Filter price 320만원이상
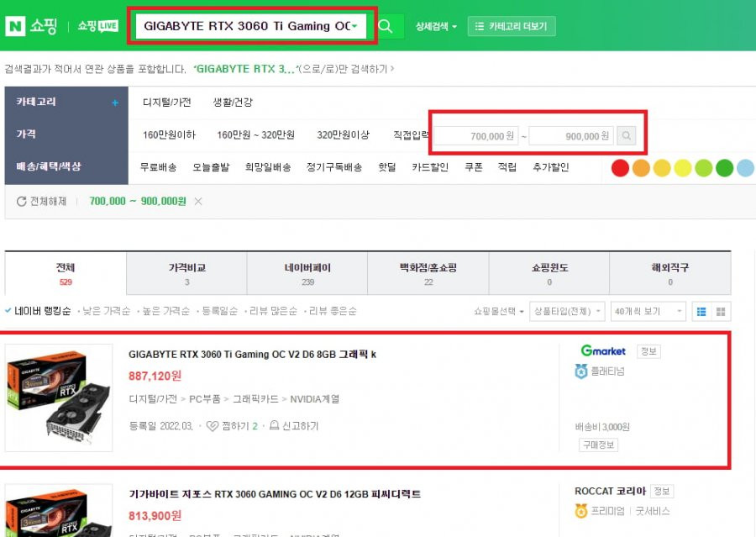The height and width of the screenshot is (537, 756). tap(343, 134)
